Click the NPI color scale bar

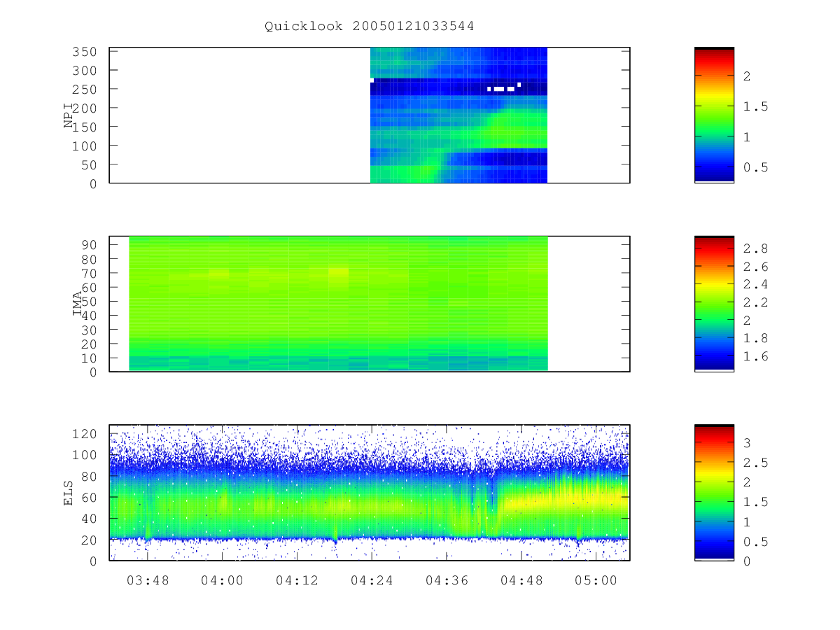click(x=714, y=115)
